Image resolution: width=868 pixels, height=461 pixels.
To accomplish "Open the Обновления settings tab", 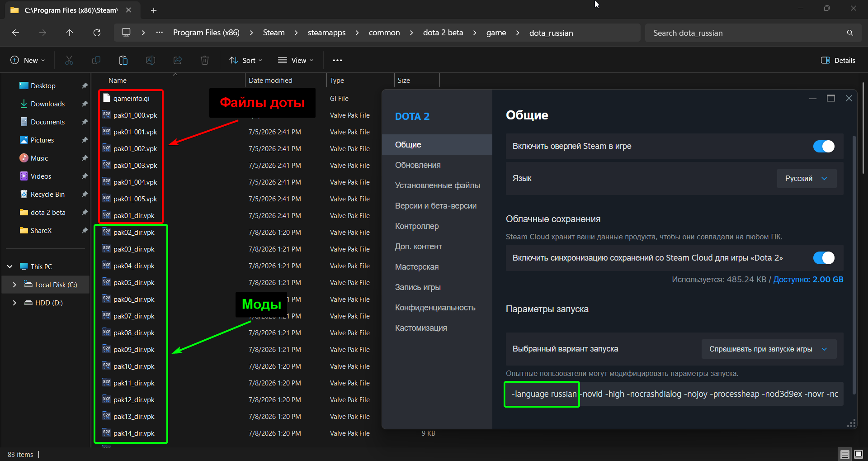I will coord(418,165).
